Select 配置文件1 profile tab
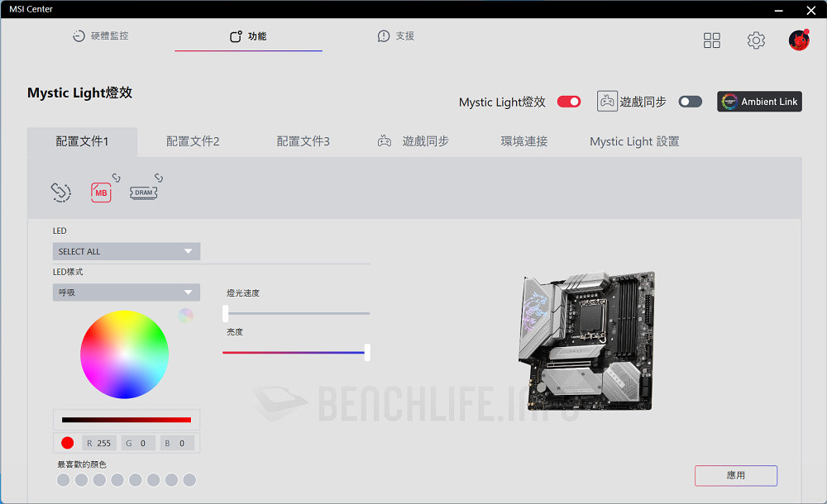827x504 pixels. (x=82, y=142)
